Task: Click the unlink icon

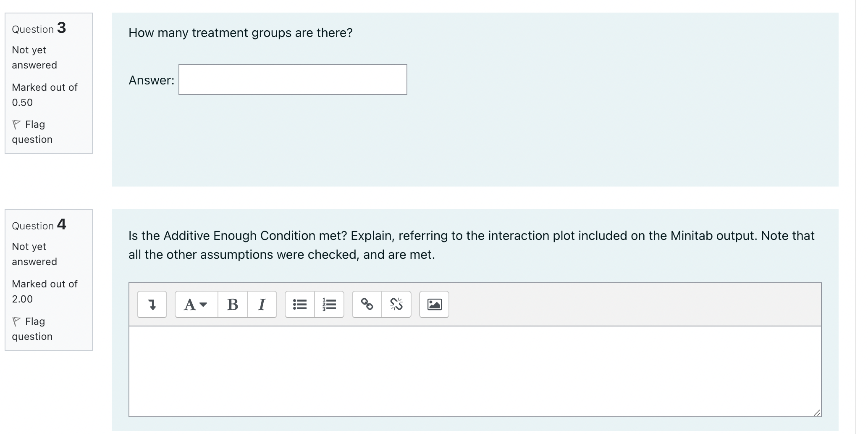Action: [x=396, y=305]
